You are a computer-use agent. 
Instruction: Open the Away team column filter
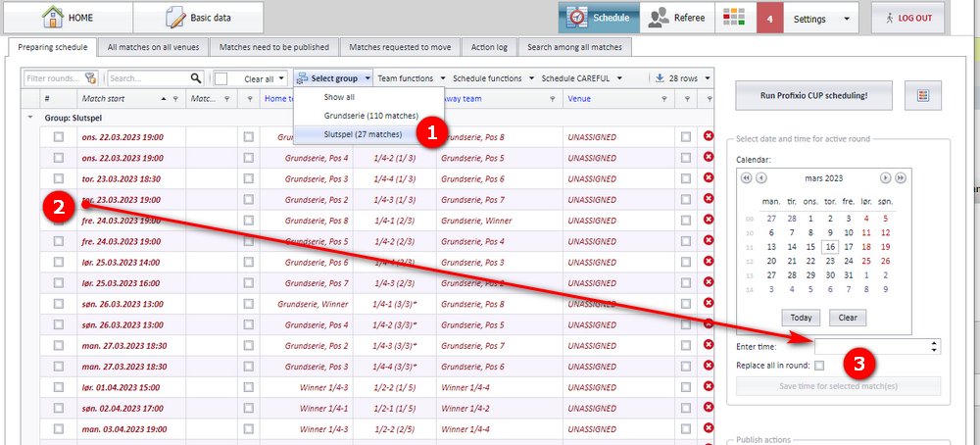[552, 99]
